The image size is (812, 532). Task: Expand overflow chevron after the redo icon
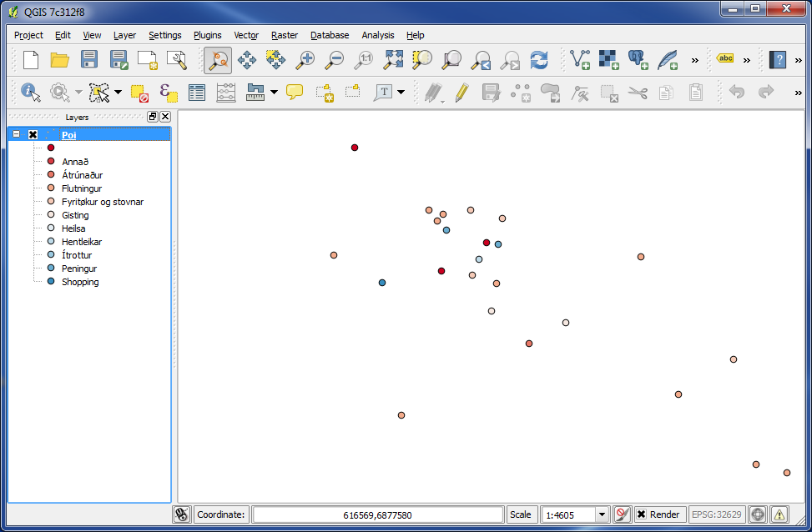tap(798, 93)
